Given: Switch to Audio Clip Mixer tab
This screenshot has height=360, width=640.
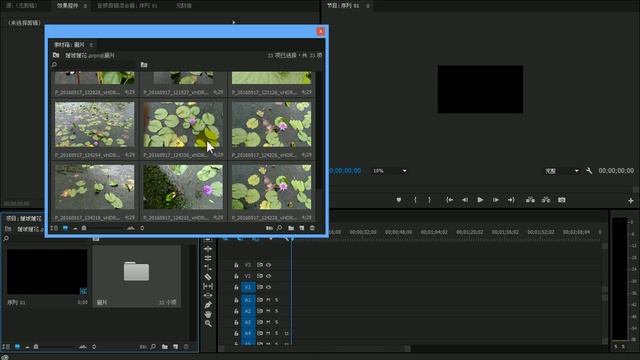Looking at the screenshot, I should tap(127, 6).
